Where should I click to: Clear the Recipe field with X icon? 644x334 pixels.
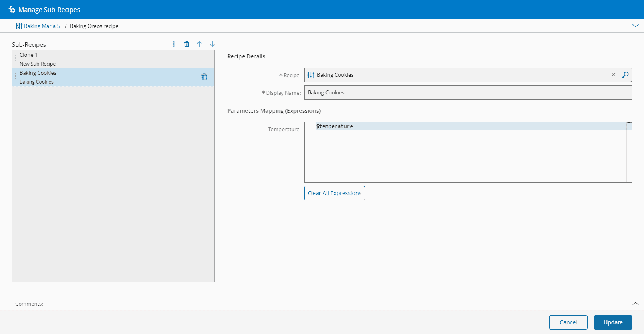pyautogui.click(x=613, y=75)
